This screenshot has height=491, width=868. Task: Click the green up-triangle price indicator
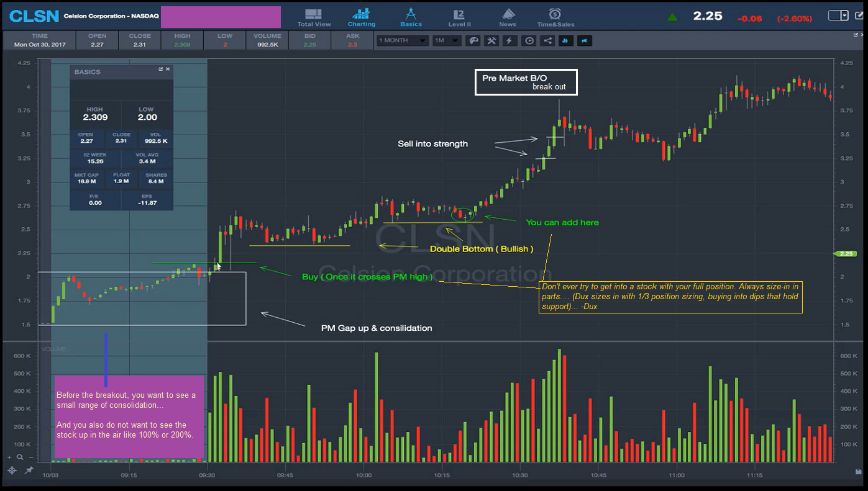point(672,17)
